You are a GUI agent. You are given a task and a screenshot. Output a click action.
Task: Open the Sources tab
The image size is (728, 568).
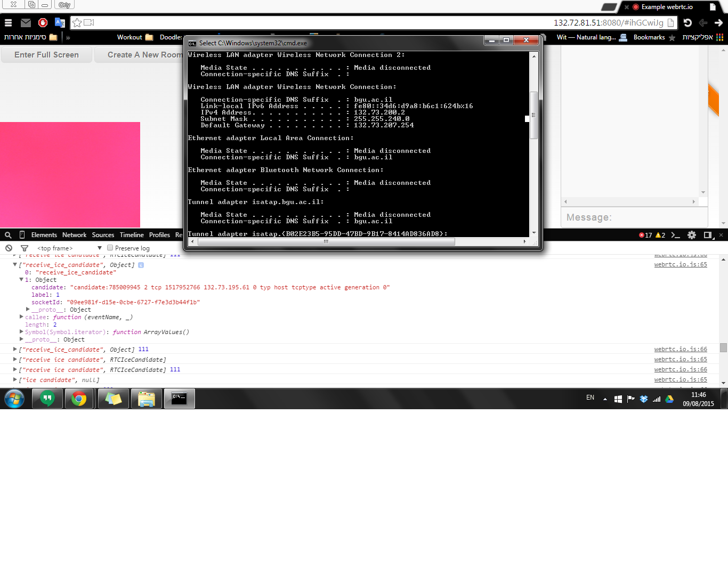click(103, 235)
